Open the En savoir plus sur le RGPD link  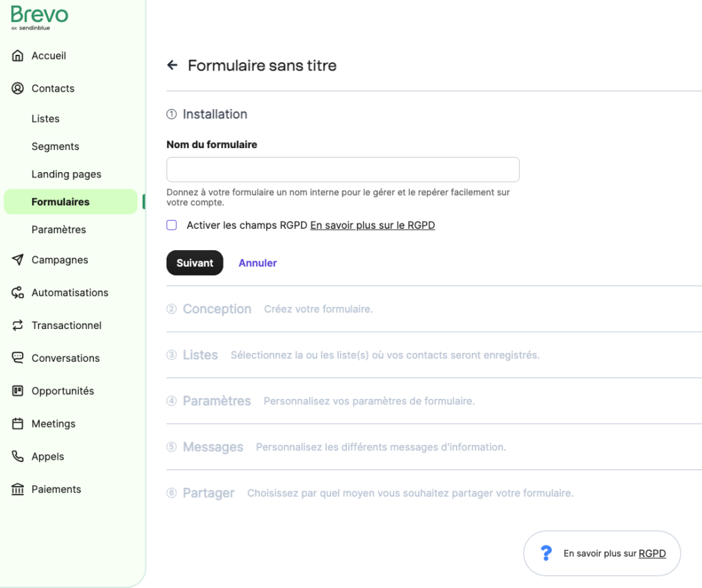[x=372, y=225]
